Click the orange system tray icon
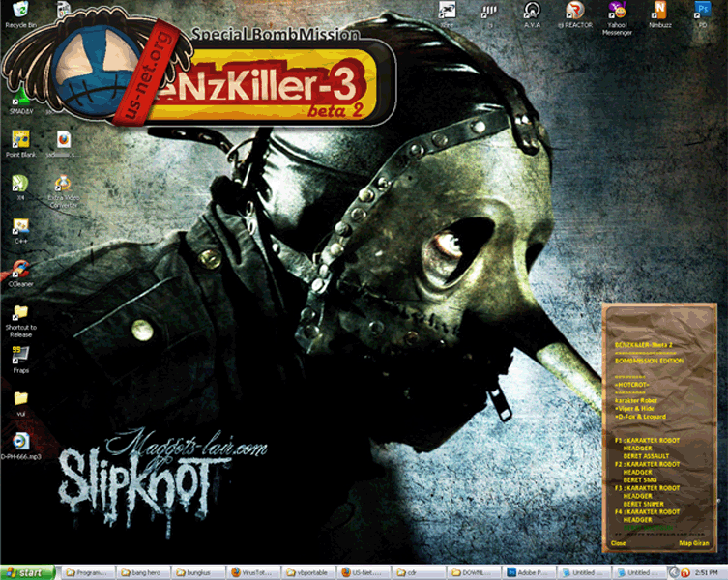The height and width of the screenshot is (580, 728). point(685,573)
